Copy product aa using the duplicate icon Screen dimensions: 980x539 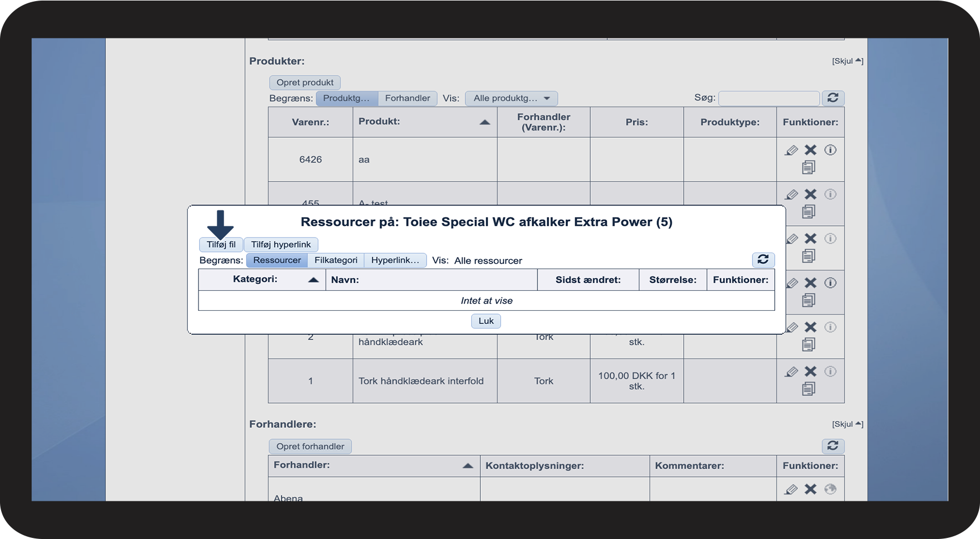[809, 167]
